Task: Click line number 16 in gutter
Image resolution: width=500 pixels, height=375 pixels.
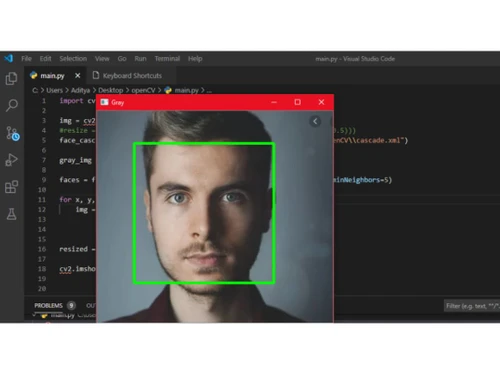Action: 42,249
